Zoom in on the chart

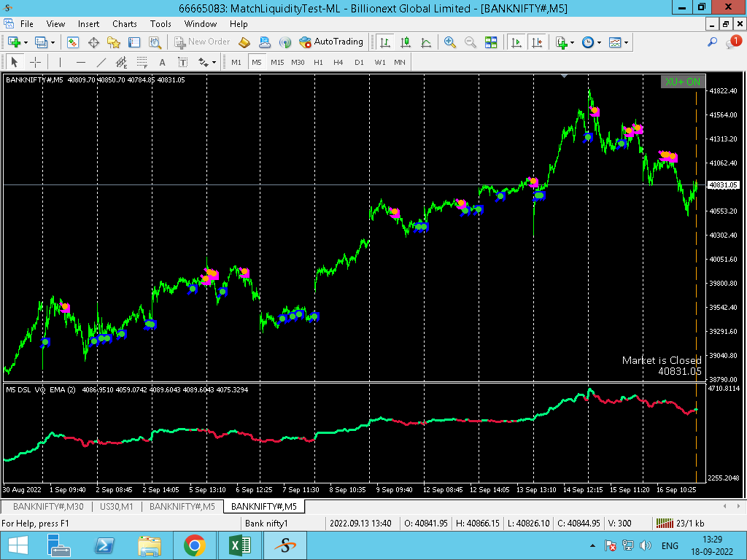coord(450,42)
